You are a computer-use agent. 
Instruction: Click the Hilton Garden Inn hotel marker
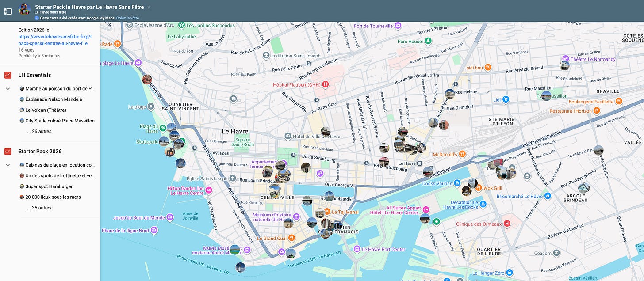208,190
